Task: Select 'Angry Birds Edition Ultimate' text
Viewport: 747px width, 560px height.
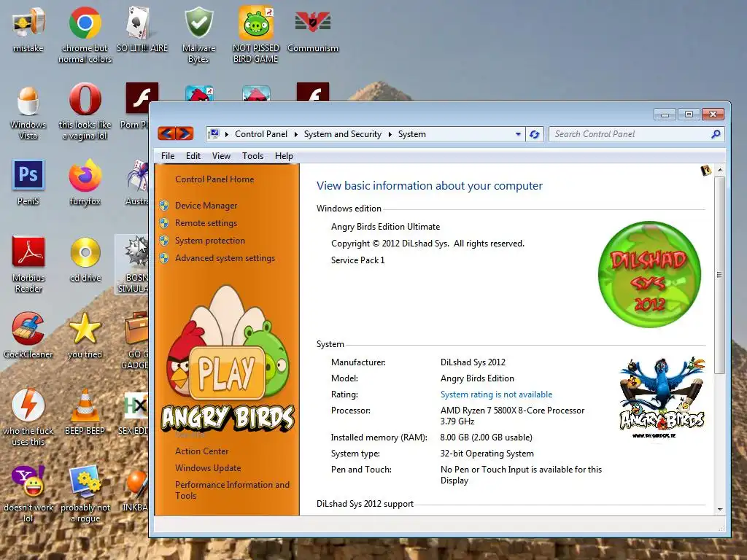Action: tap(385, 227)
